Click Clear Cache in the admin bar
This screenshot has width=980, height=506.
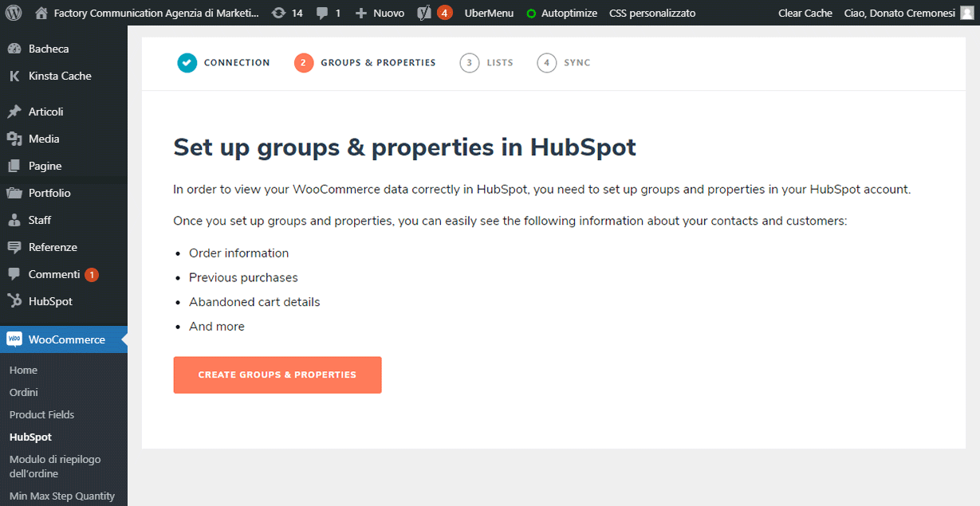(805, 13)
